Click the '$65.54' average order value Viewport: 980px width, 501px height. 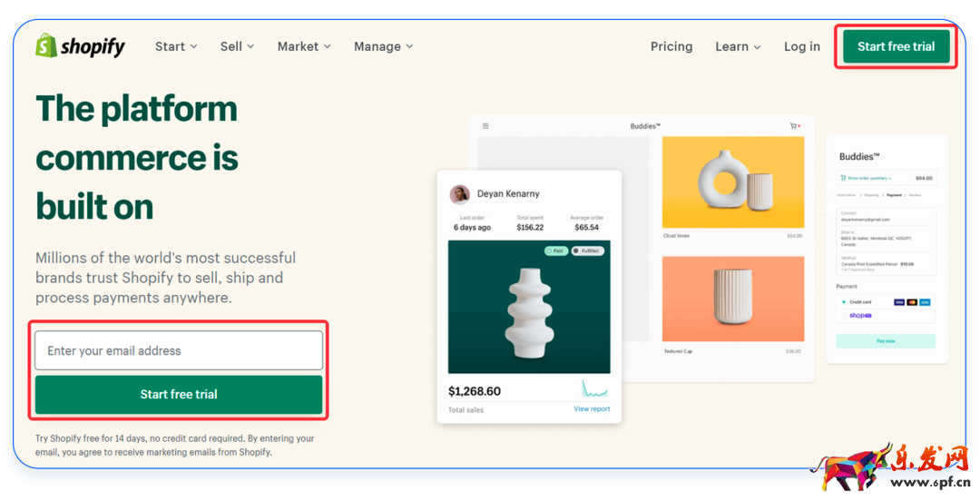[x=587, y=227]
